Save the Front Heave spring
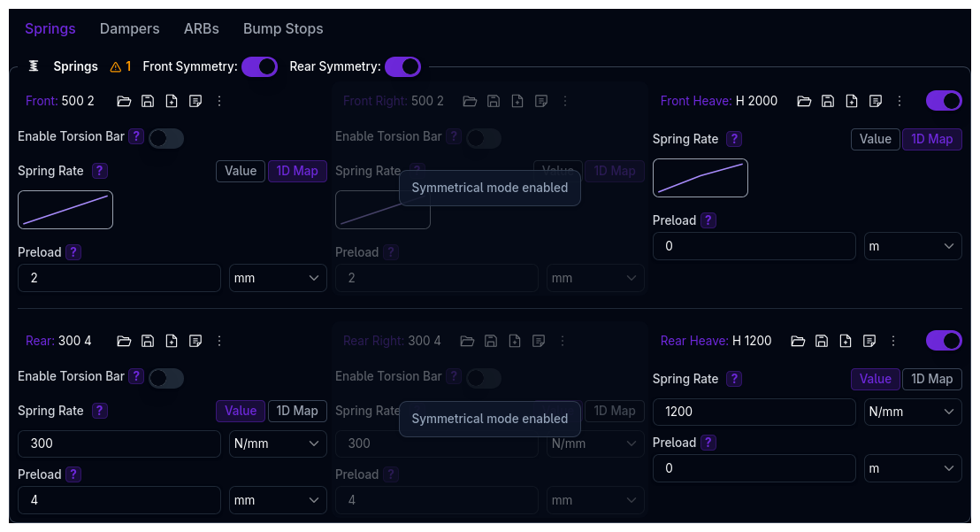980x532 pixels. click(x=828, y=101)
